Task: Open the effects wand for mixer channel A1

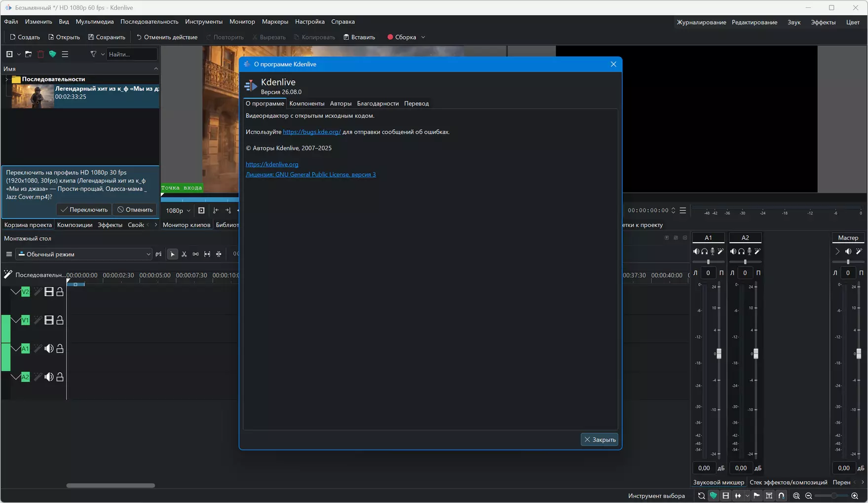Action: point(721,251)
